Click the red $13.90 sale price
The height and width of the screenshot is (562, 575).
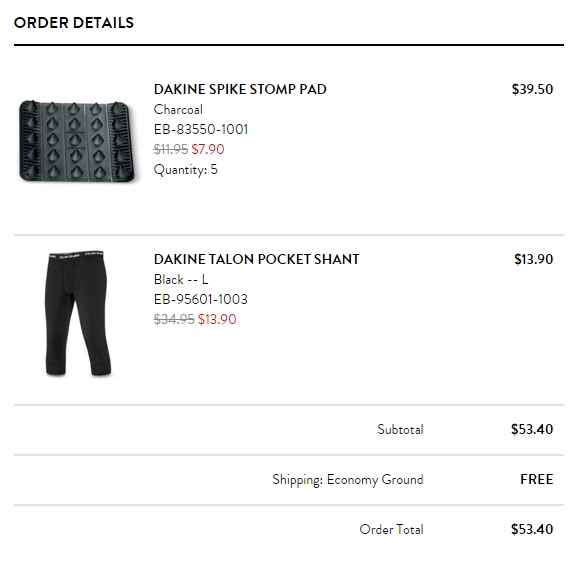[217, 319]
